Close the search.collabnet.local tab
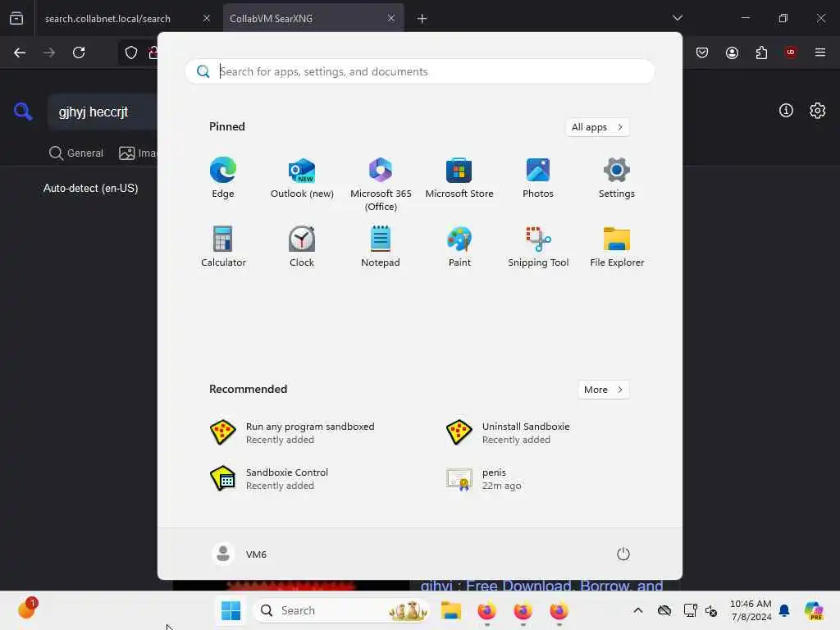Viewport: 840px width, 630px height. pyautogui.click(x=206, y=18)
